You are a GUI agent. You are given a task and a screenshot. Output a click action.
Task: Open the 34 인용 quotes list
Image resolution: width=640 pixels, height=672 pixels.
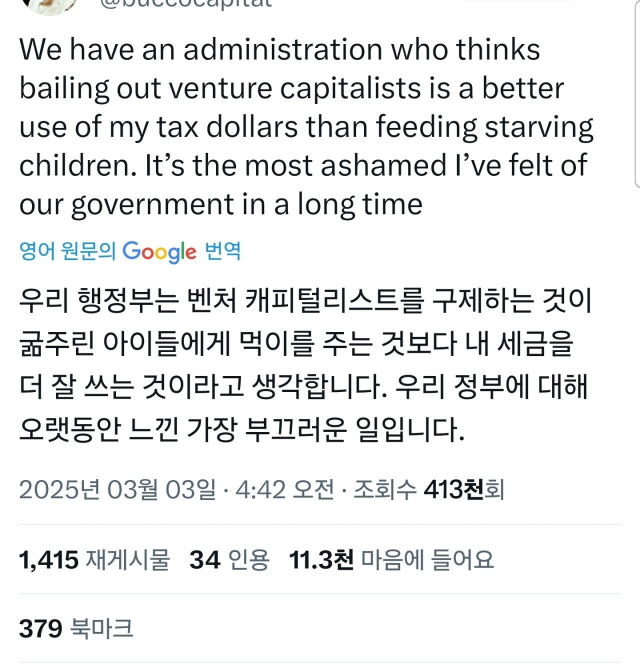[229, 559]
